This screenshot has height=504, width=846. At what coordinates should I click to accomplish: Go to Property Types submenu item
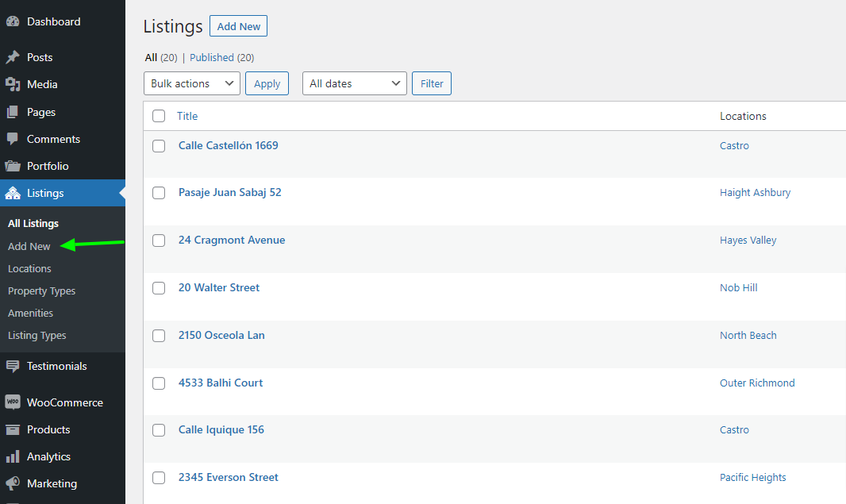click(41, 290)
